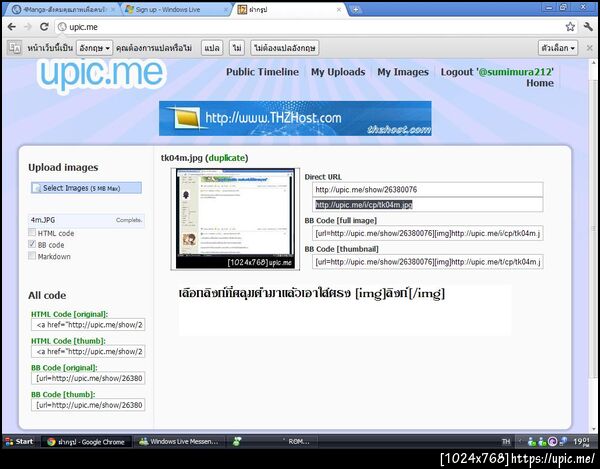Reload the page with the refresh icon
Image resolution: width=600 pixels, height=469 pixels.
pyautogui.click(x=44, y=27)
